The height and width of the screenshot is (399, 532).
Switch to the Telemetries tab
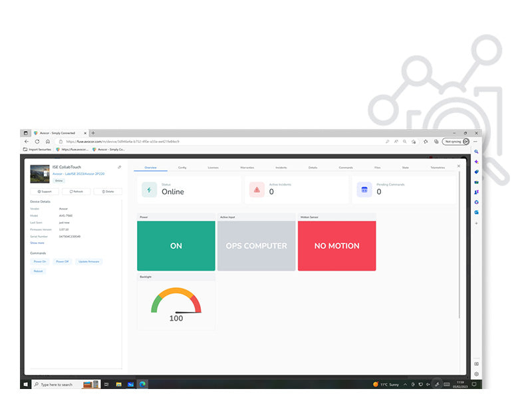coord(438,168)
